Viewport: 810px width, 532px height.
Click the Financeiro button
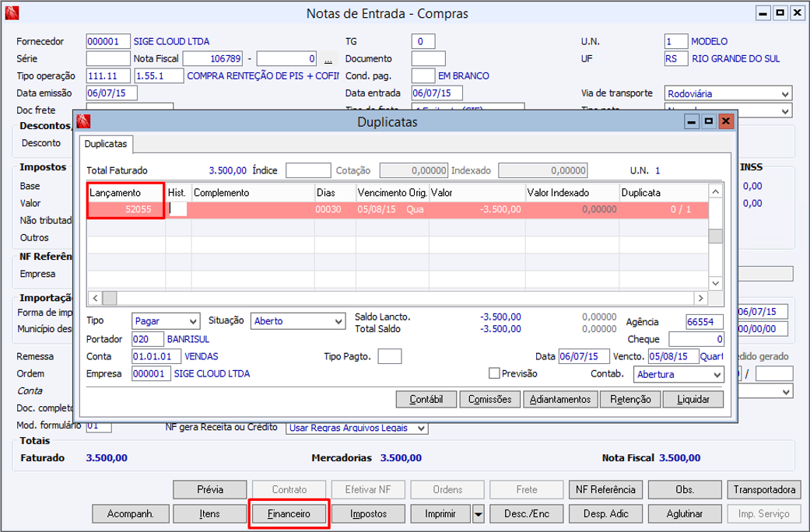(289, 514)
